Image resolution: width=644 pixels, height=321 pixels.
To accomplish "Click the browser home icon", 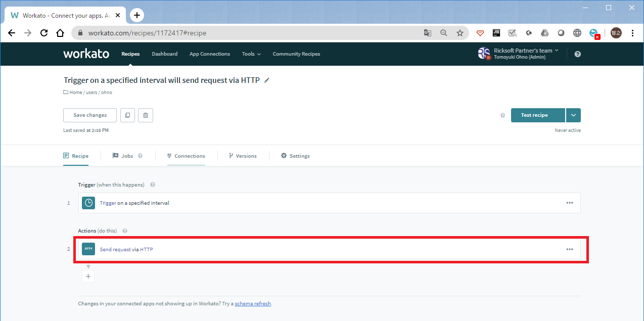I will point(60,33).
